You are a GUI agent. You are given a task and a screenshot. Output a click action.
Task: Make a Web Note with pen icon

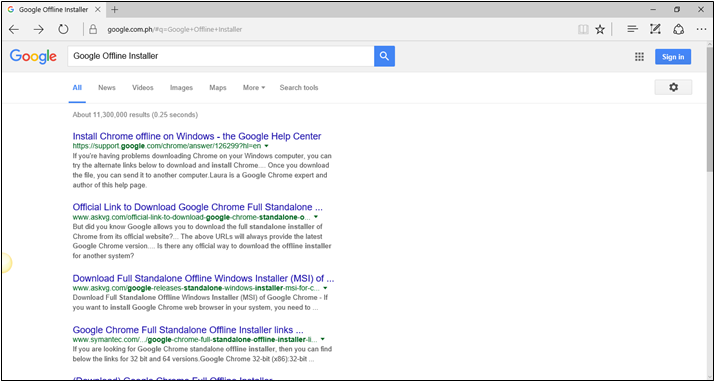[x=655, y=30]
